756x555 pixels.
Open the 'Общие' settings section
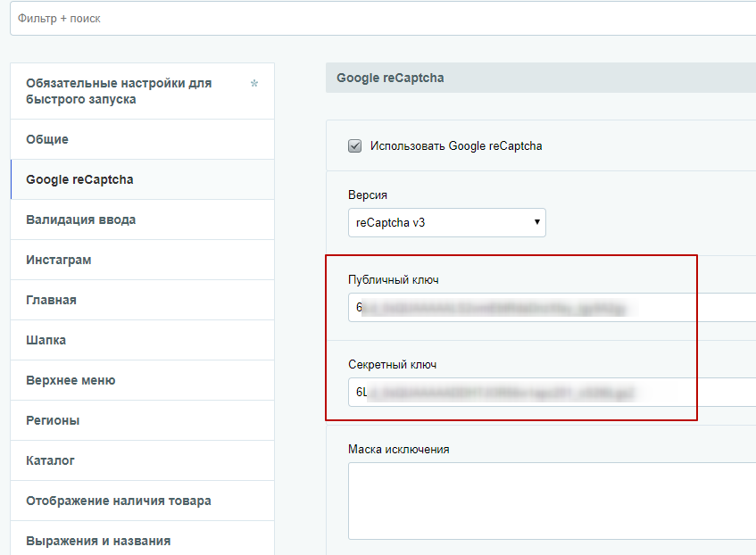tap(142, 139)
